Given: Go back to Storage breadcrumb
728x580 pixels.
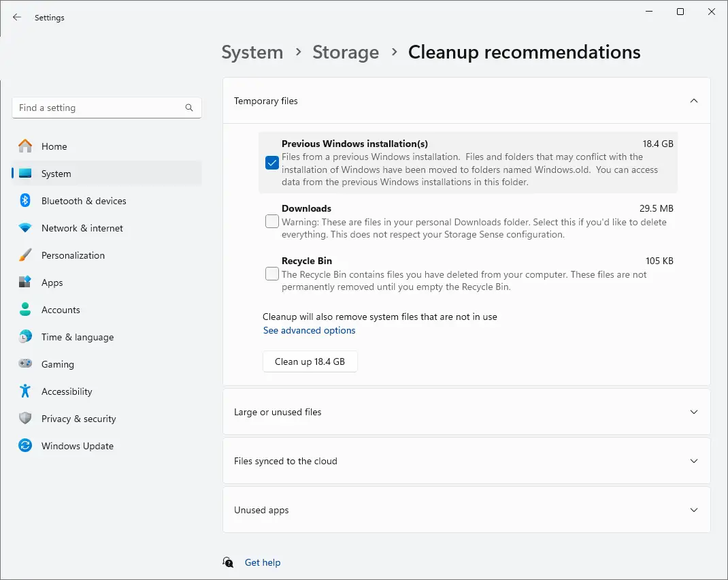Looking at the screenshot, I should pyautogui.click(x=346, y=52).
